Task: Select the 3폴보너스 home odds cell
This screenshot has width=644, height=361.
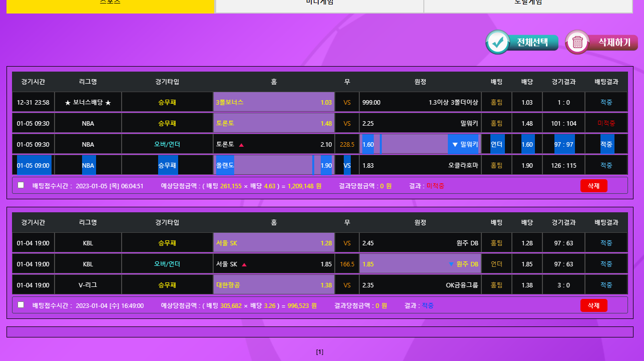Action: [274, 102]
